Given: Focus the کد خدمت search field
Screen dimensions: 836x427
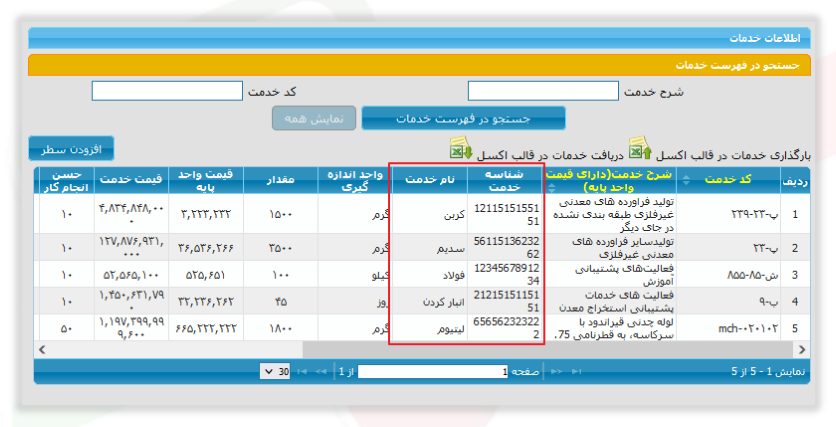Looking at the screenshot, I should tap(167, 91).
